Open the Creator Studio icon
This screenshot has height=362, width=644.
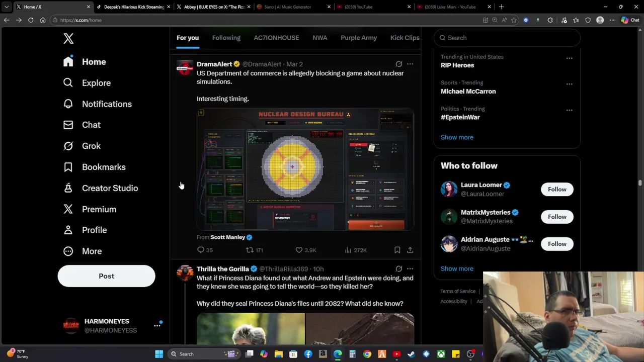coord(68,188)
